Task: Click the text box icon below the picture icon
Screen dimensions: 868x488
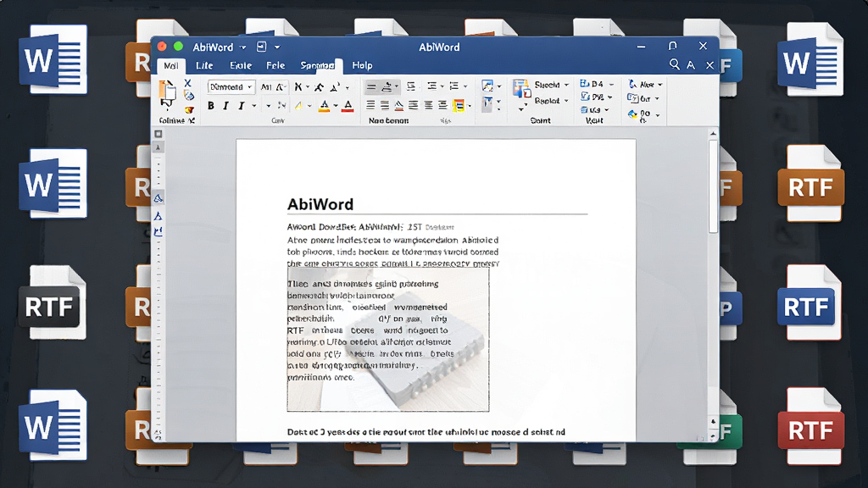Action: (487, 103)
